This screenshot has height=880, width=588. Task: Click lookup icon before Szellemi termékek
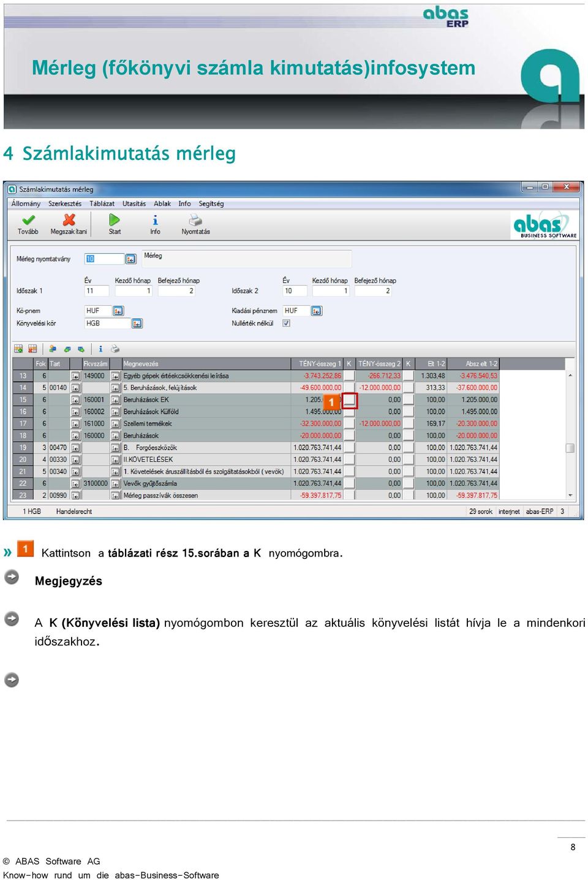coord(115,423)
